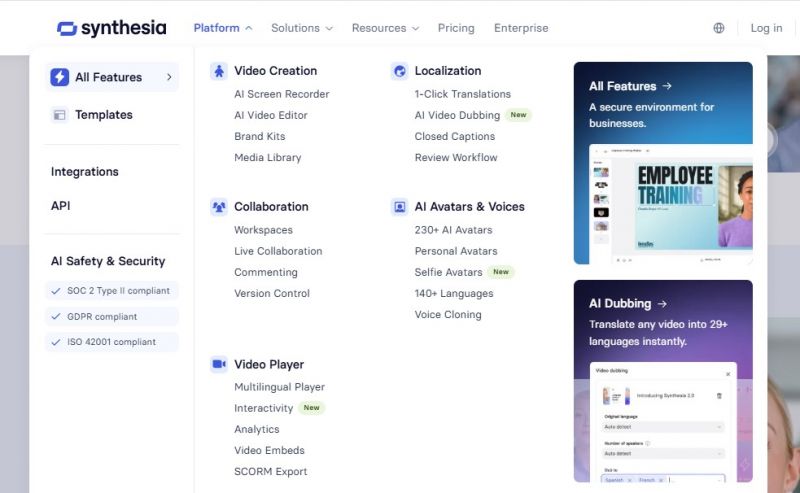This screenshot has width=800, height=493.
Task: Click the GDPR compliant checkmark icon
Action: click(x=56, y=316)
